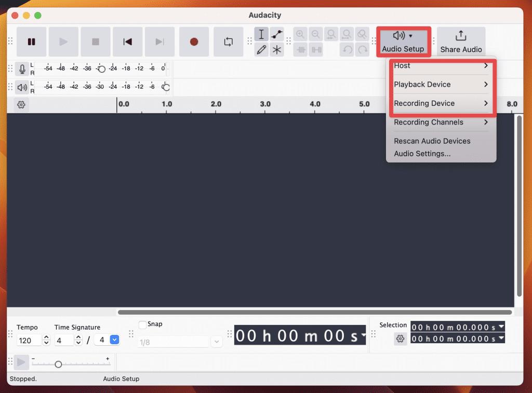Expand the Playback Device submenu

[x=441, y=85]
